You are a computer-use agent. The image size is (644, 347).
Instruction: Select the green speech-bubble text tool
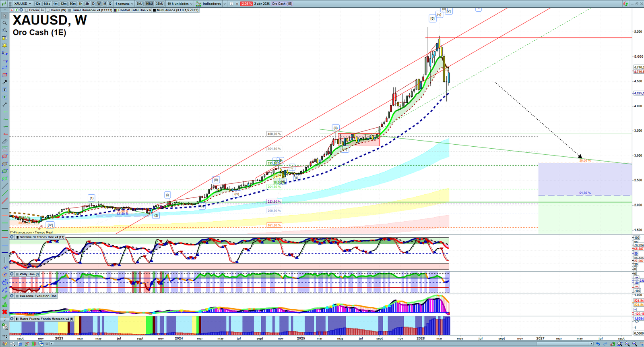5,97
